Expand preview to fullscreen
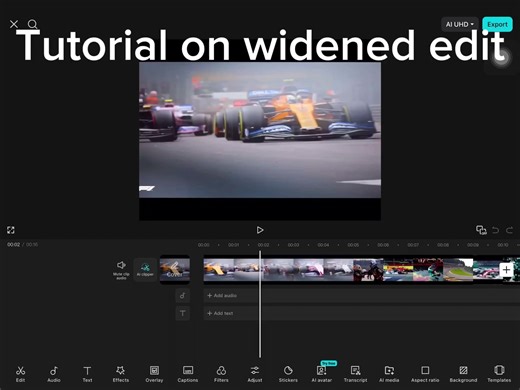 (x=11, y=230)
